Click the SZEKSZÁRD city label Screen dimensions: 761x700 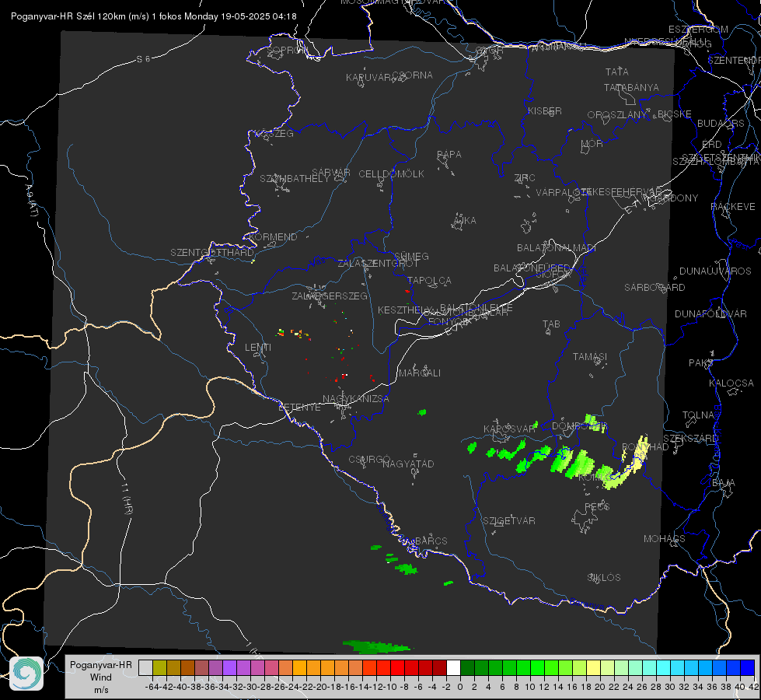[x=690, y=439]
